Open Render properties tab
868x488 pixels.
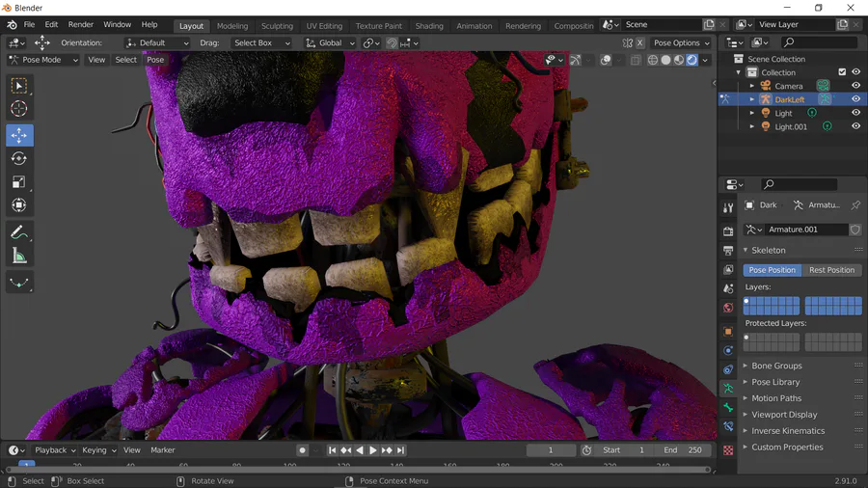click(x=728, y=231)
